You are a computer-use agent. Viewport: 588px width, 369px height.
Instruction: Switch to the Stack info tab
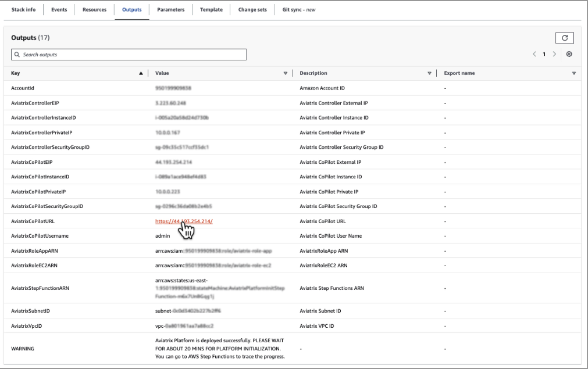pos(24,10)
